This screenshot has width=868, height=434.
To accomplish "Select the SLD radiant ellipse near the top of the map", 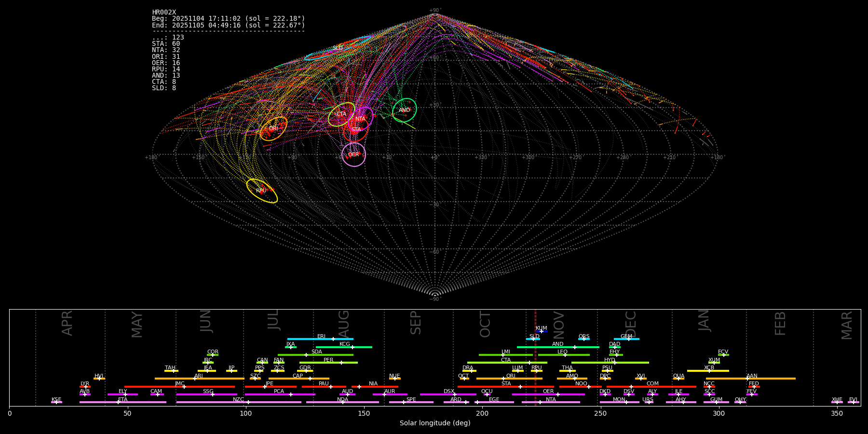I will pyautogui.click(x=338, y=48).
